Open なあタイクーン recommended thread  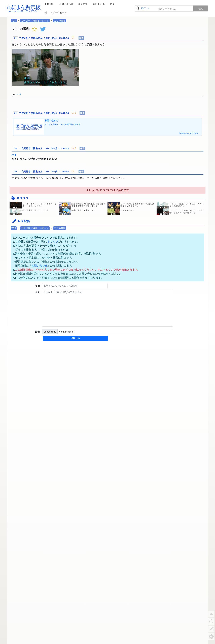point(127,210)
